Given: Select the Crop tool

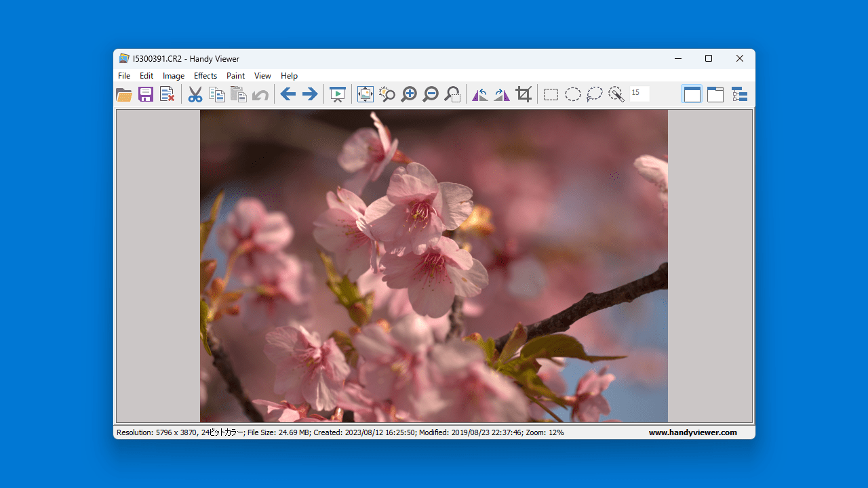Looking at the screenshot, I should pyautogui.click(x=524, y=94).
